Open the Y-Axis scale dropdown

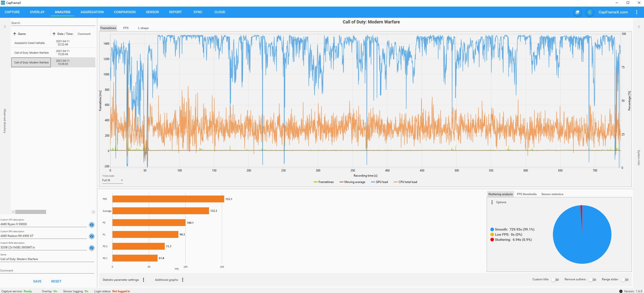coord(112,180)
